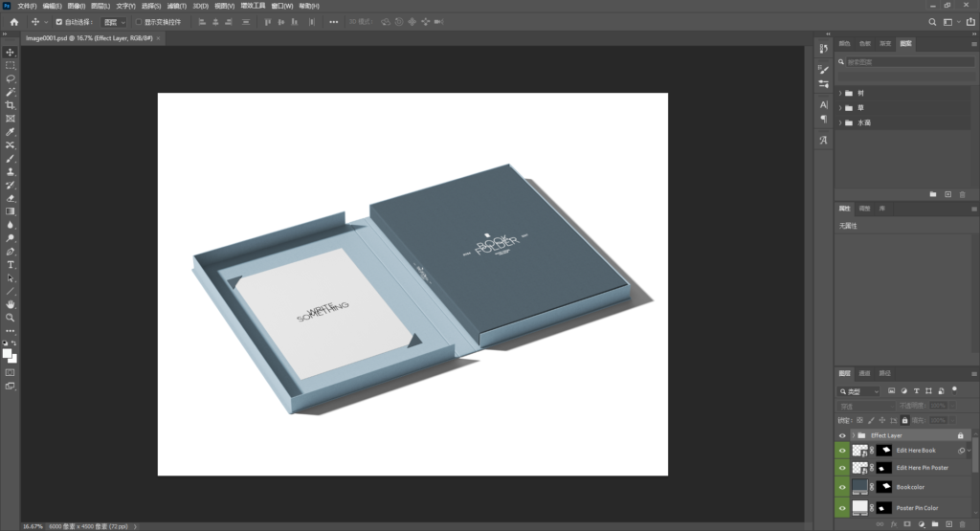This screenshot has width=980, height=531.
Task: Select the Frame tool
Action: (x=10, y=119)
